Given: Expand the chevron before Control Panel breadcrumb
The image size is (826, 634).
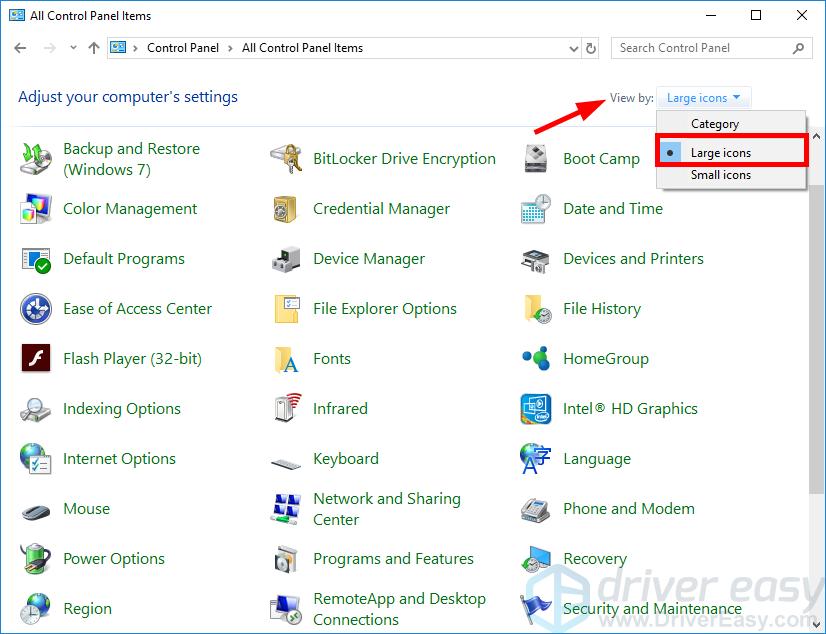Looking at the screenshot, I should click(x=135, y=48).
